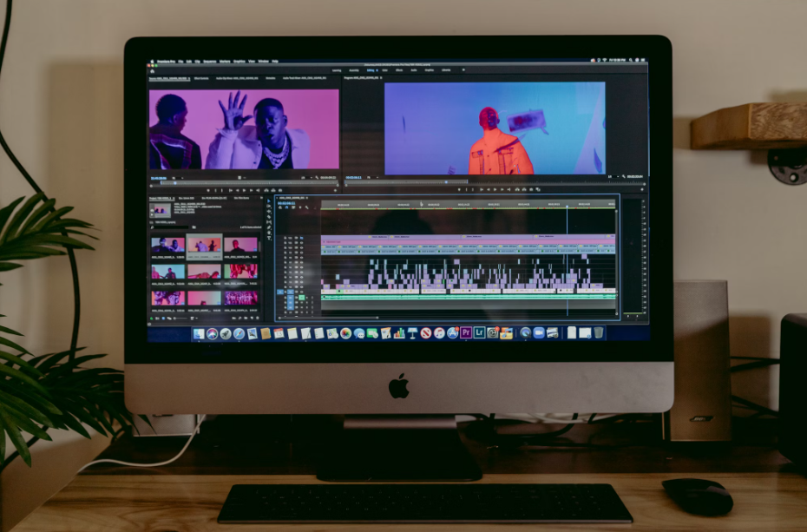Image resolution: width=807 pixels, height=532 pixels.
Task: Open sort icons dropdown in Project panel
Action: tap(194, 319)
